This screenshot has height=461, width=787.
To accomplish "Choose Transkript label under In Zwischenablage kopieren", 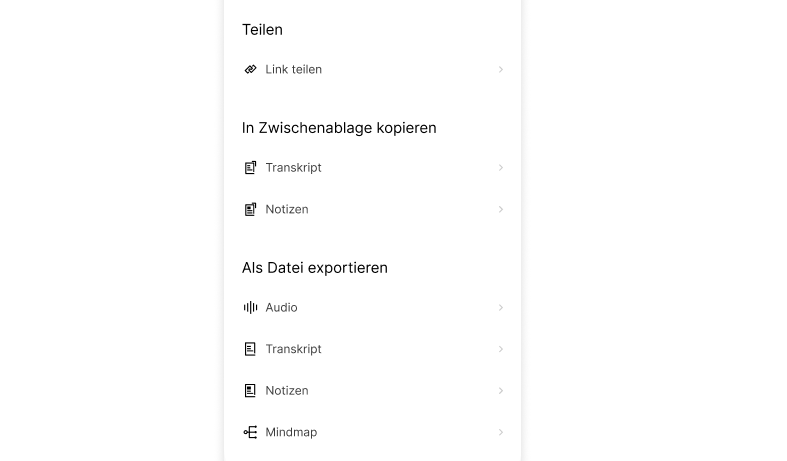I will (x=293, y=168).
